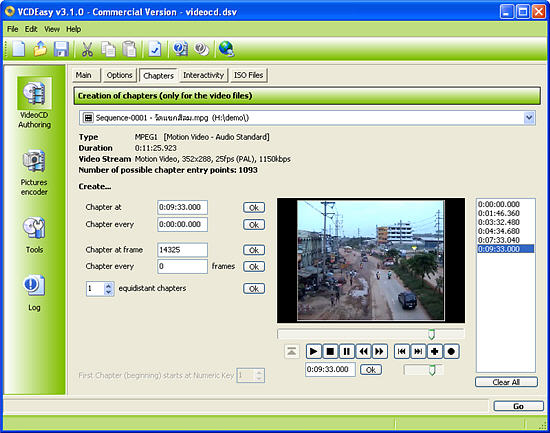
Task: Click the video preview thumbnail
Action: tap(371, 260)
